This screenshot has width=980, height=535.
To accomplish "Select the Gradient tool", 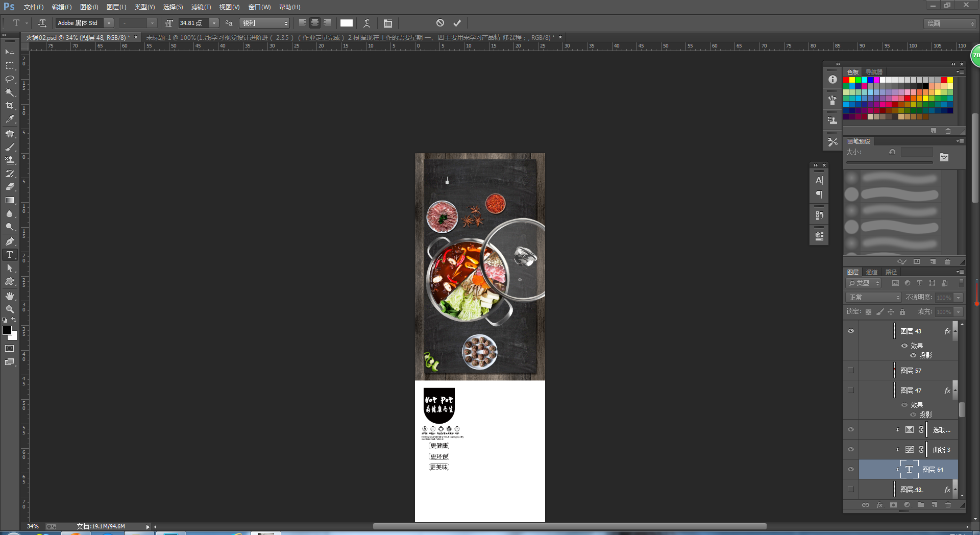I will click(x=10, y=200).
